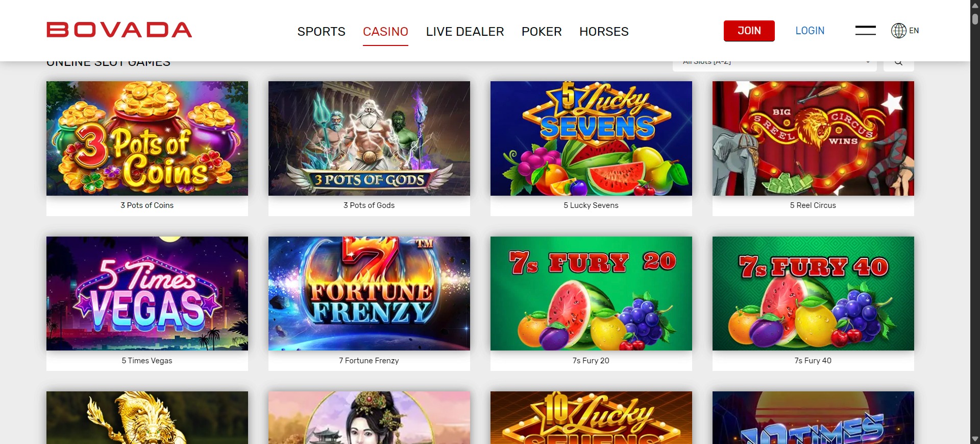The height and width of the screenshot is (444, 980).
Task: Click the Bovada logo
Action: pos(119,30)
